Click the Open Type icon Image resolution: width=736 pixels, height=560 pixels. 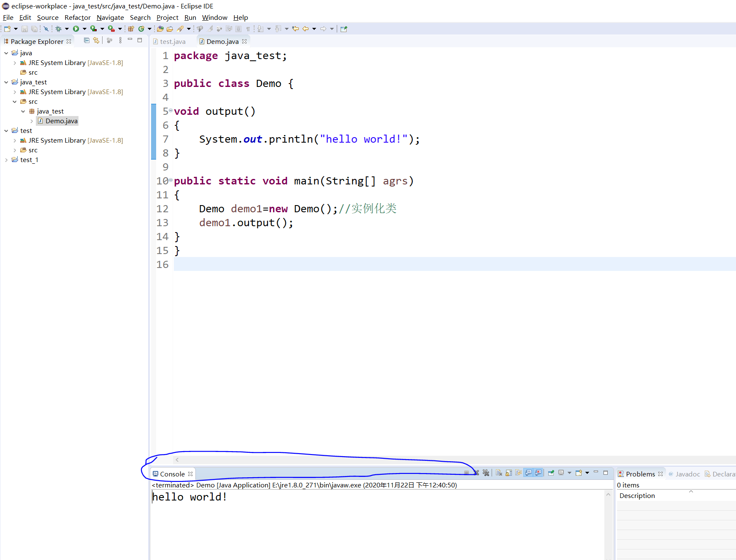point(160,29)
